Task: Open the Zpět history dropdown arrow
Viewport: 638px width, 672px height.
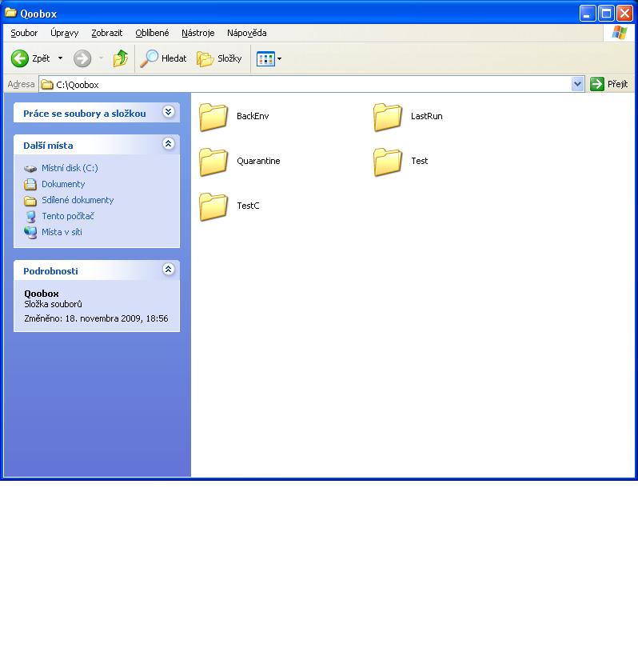Action: click(x=60, y=58)
